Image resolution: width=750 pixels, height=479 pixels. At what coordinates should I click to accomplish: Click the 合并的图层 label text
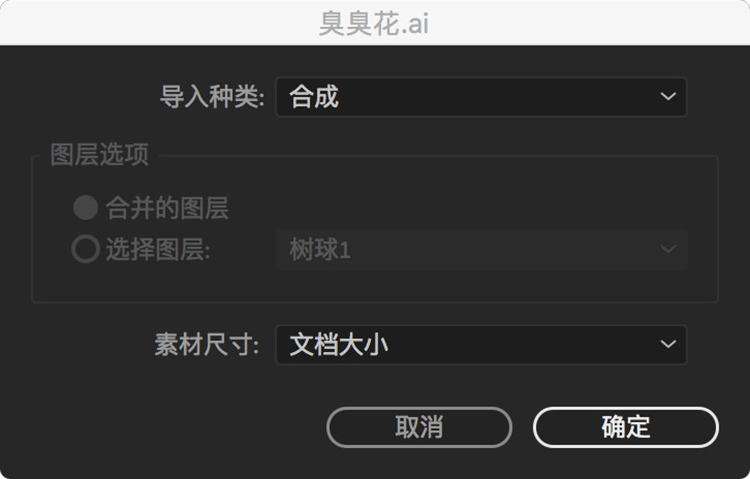click(x=167, y=208)
